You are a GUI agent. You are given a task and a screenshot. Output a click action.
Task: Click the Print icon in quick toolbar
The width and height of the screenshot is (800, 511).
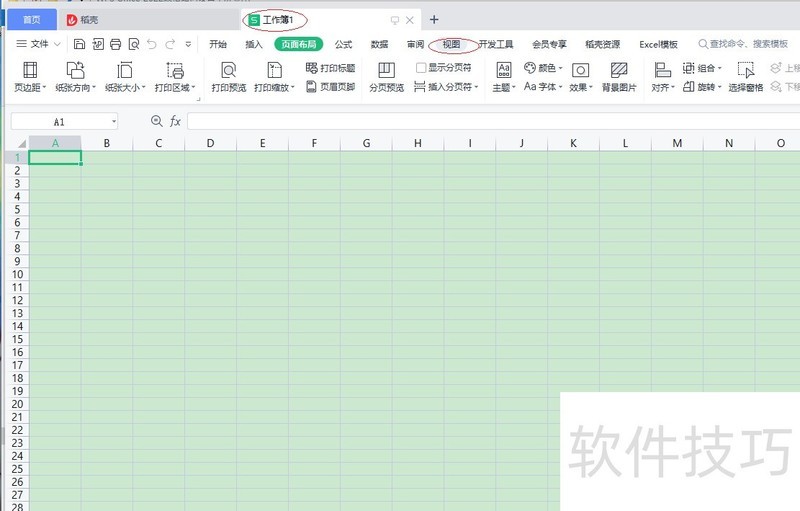[116, 44]
